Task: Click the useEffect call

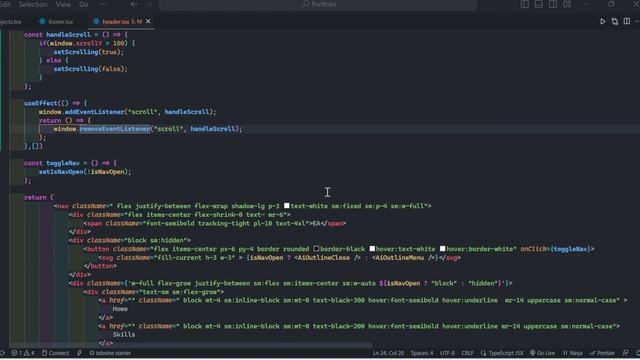Action: [x=40, y=103]
